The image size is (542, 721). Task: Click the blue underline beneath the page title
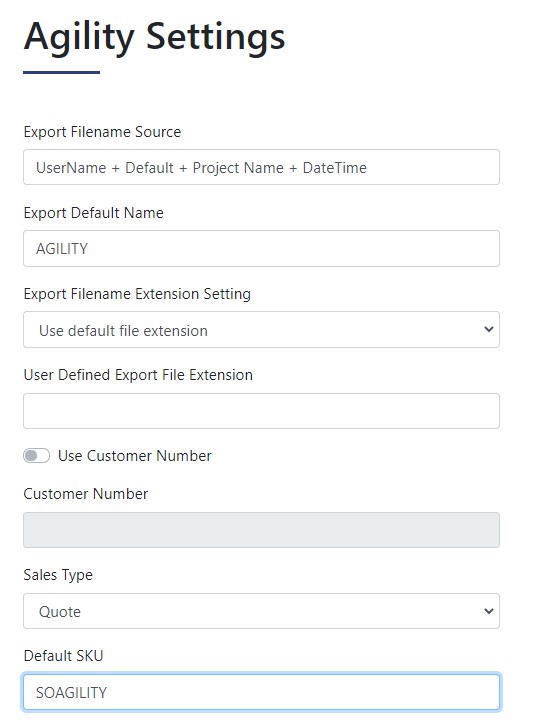(62, 72)
